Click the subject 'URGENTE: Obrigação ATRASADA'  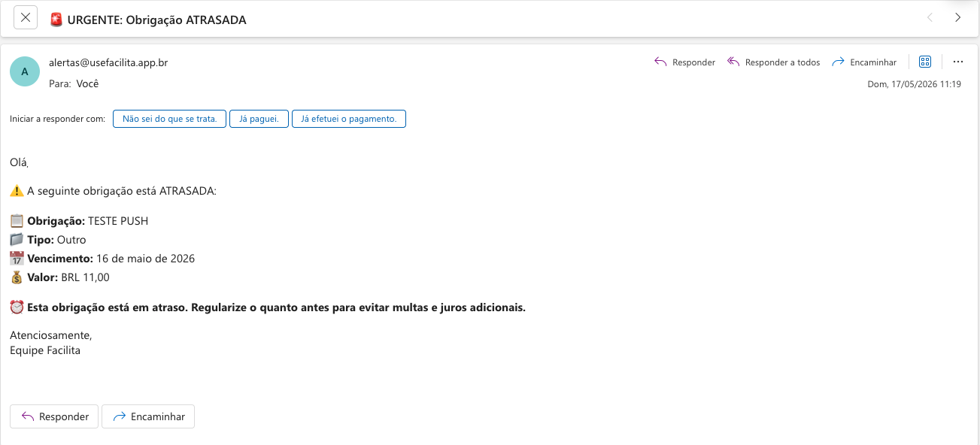(156, 20)
